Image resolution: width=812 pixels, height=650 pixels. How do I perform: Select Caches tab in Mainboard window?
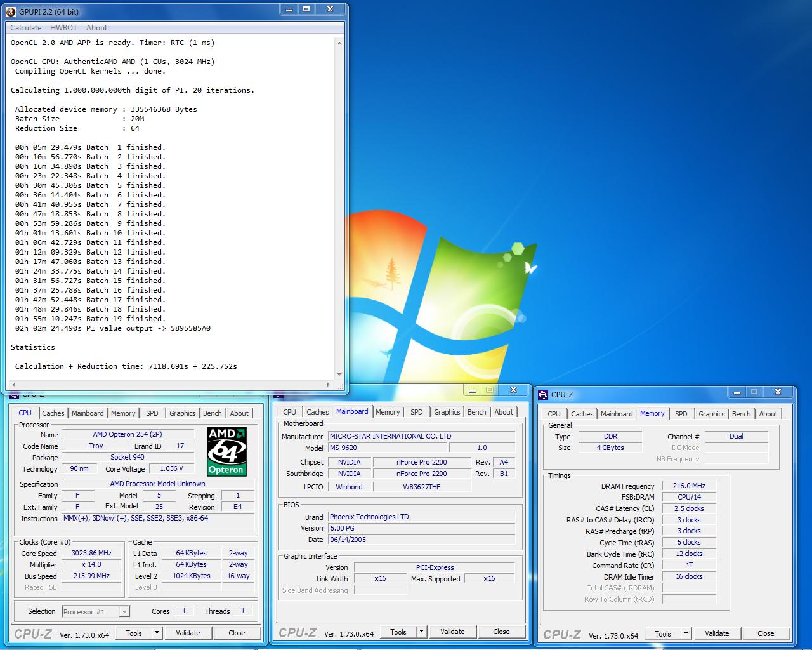(x=318, y=412)
